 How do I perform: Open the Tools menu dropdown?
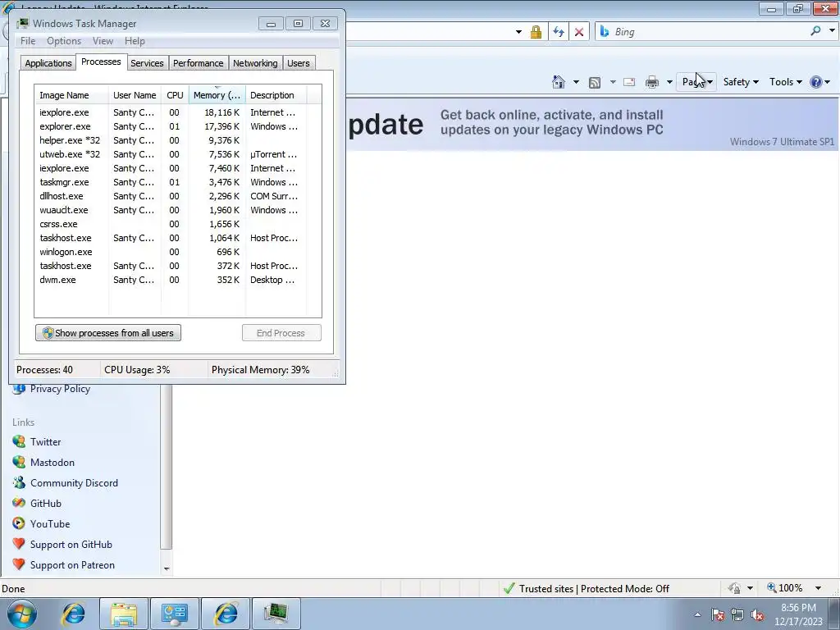pos(785,82)
